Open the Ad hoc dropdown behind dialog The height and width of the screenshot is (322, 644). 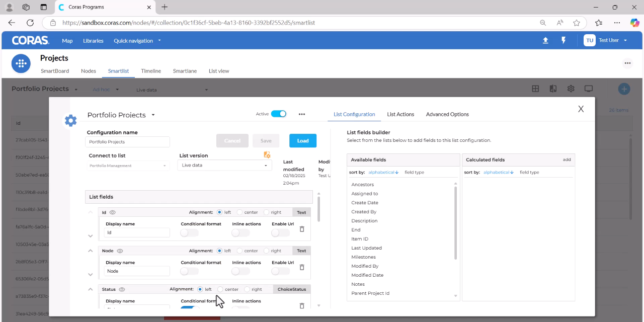(x=106, y=90)
